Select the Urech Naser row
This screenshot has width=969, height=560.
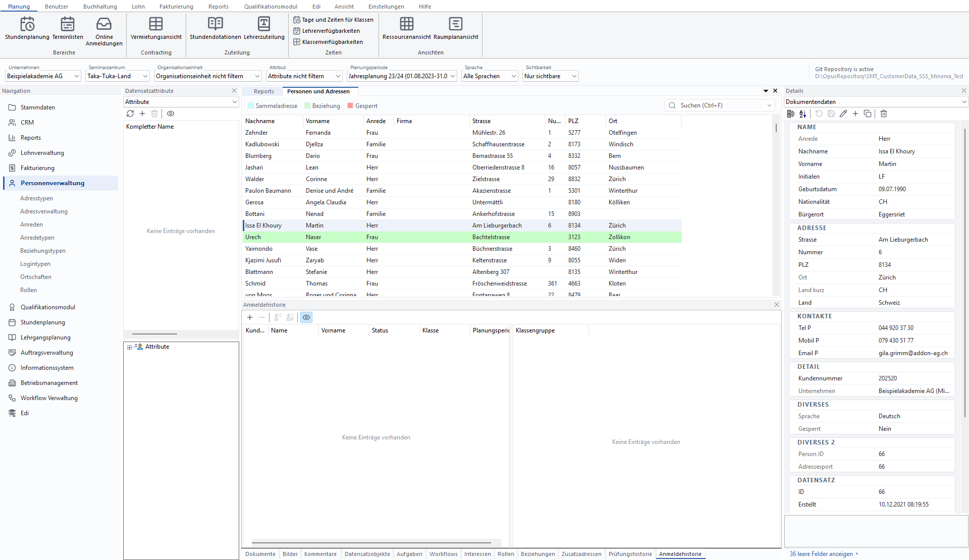click(x=462, y=237)
